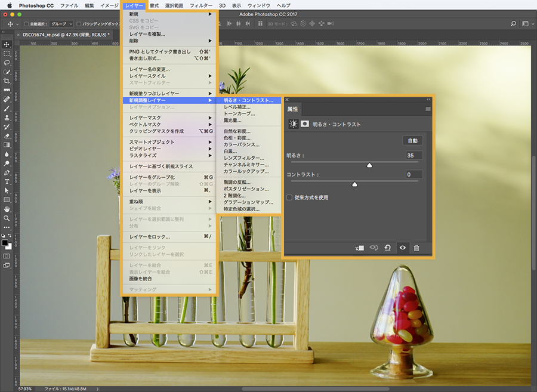The width and height of the screenshot is (537, 392).
Task: Toggle adjustment layer visibility eye icon
Action: pyautogui.click(x=403, y=248)
